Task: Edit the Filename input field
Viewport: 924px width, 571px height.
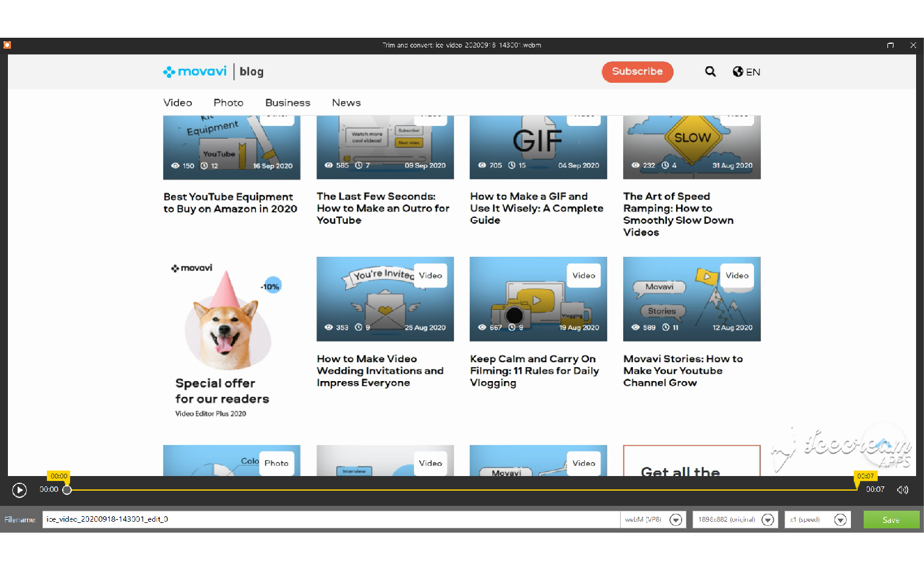Action: point(331,519)
